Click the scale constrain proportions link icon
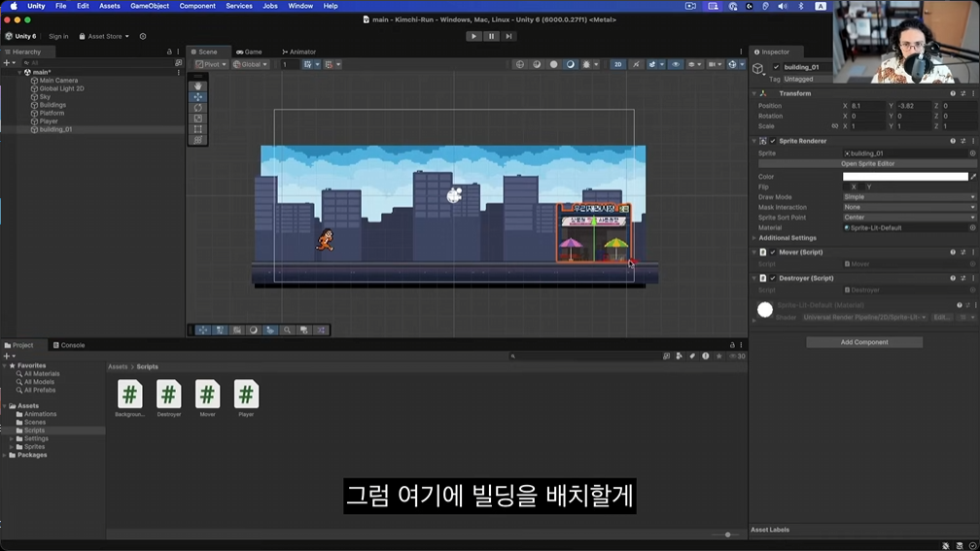The height and width of the screenshot is (551, 980). pos(834,126)
